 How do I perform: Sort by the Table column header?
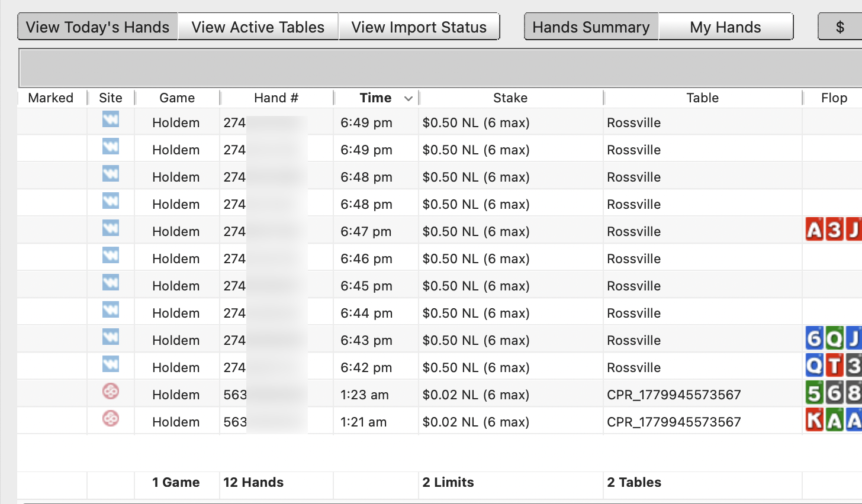[703, 98]
